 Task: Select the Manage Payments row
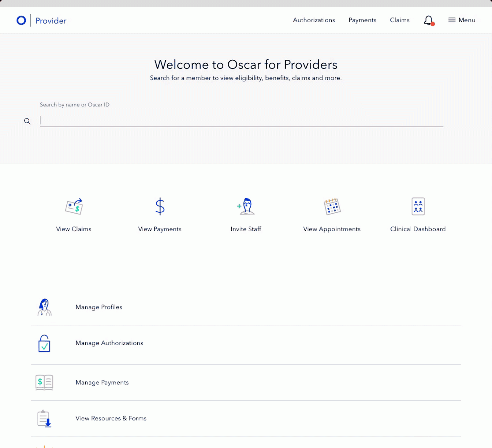click(x=102, y=382)
